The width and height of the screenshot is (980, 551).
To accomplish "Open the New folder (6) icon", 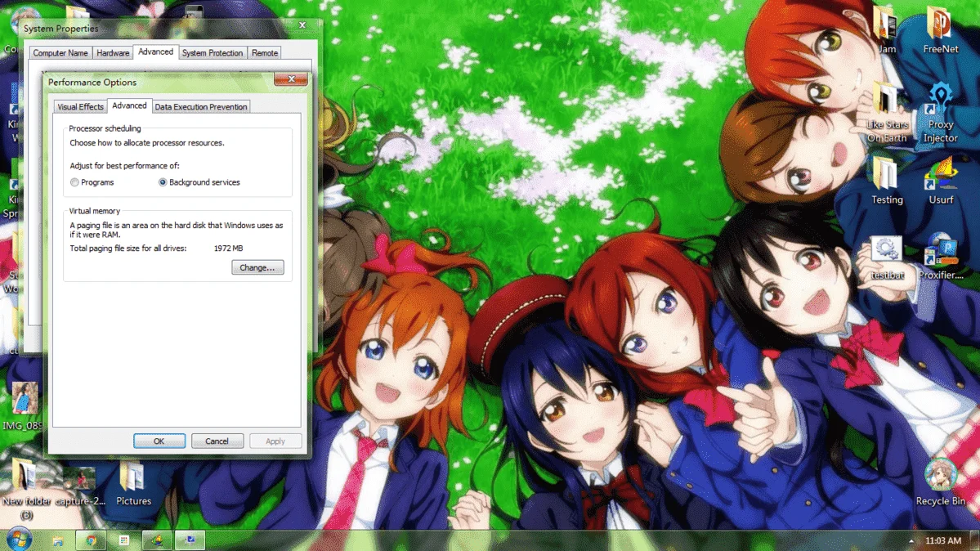I will [26, 489].
